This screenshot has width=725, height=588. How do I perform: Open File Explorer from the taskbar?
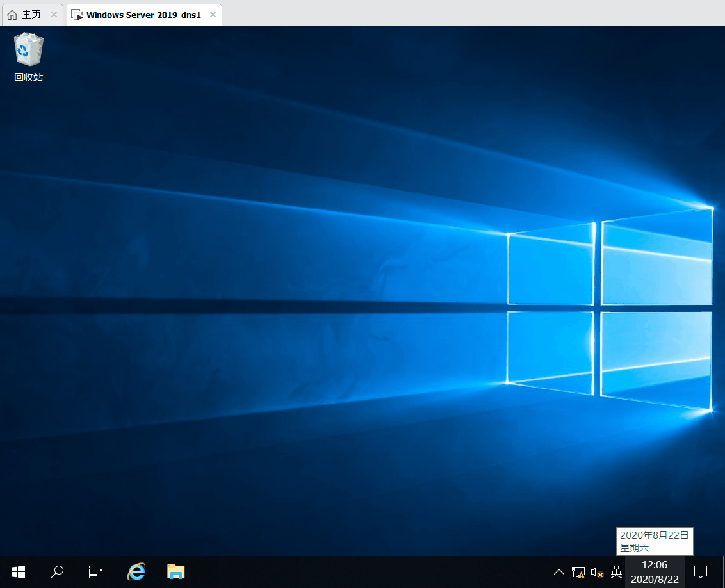[175, 571]
